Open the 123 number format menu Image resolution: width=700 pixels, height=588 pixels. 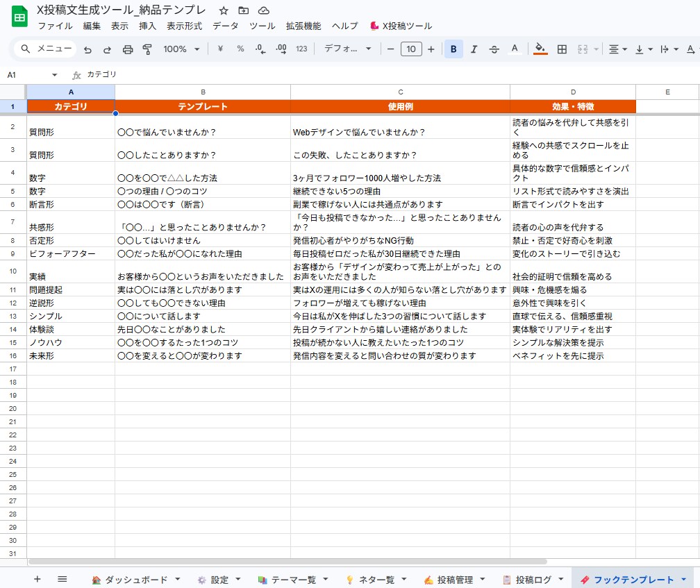point(301,49)
